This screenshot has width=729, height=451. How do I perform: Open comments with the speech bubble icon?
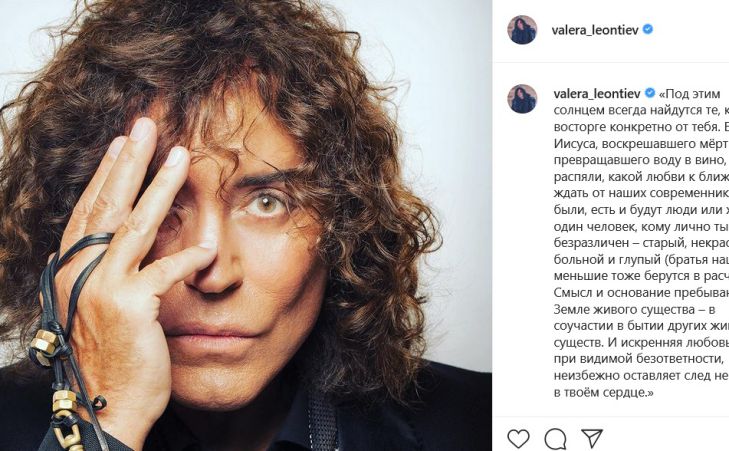[x=555, y=438]
